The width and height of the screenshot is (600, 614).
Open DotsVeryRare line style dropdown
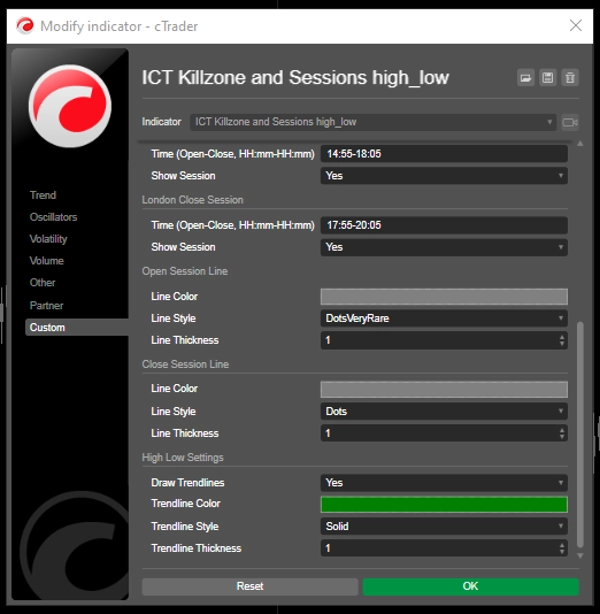tap(444, 318)
